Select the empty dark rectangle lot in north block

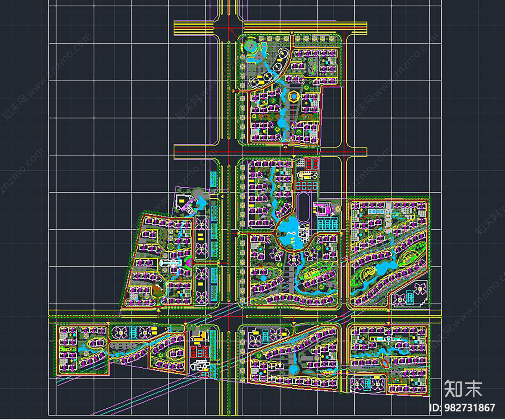[x=331, y=117]
